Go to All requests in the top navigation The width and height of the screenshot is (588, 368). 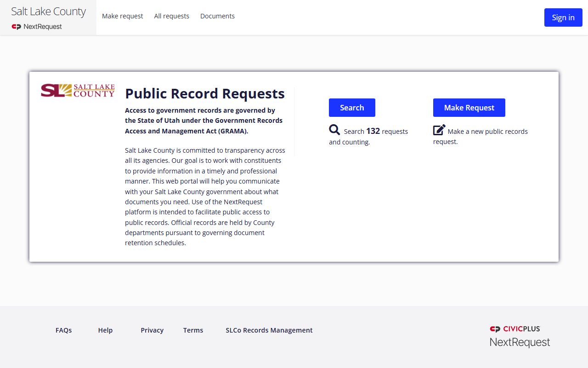(x=172, y=16)
